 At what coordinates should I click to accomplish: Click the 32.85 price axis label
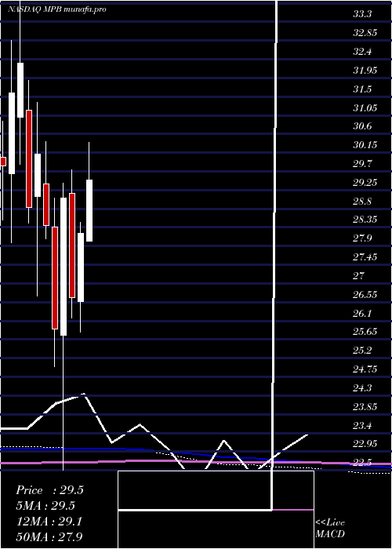(365, 33)
